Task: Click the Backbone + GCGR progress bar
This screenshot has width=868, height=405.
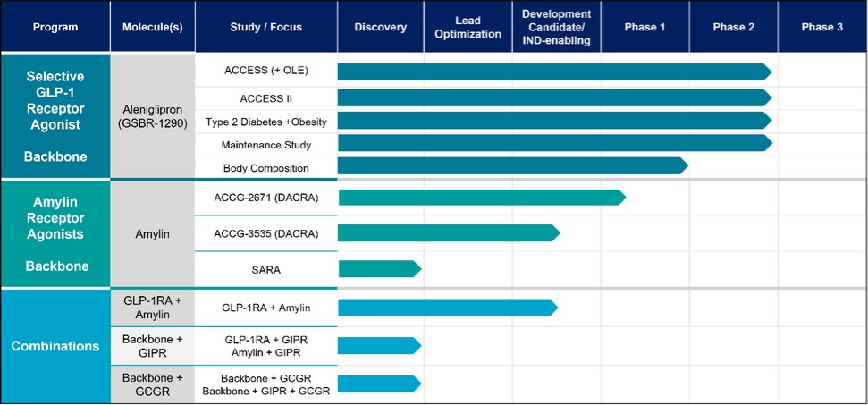Action: [x=377, y=384]
